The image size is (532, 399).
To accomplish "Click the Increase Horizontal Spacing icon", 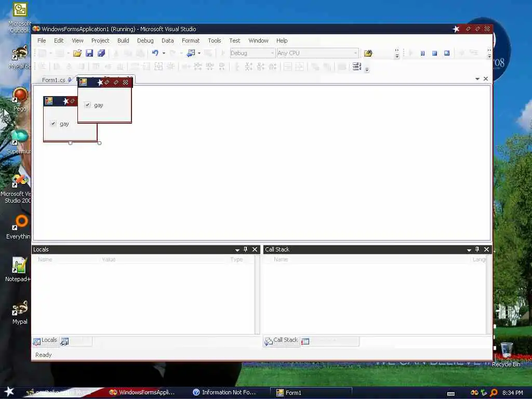I will (198, 66).
